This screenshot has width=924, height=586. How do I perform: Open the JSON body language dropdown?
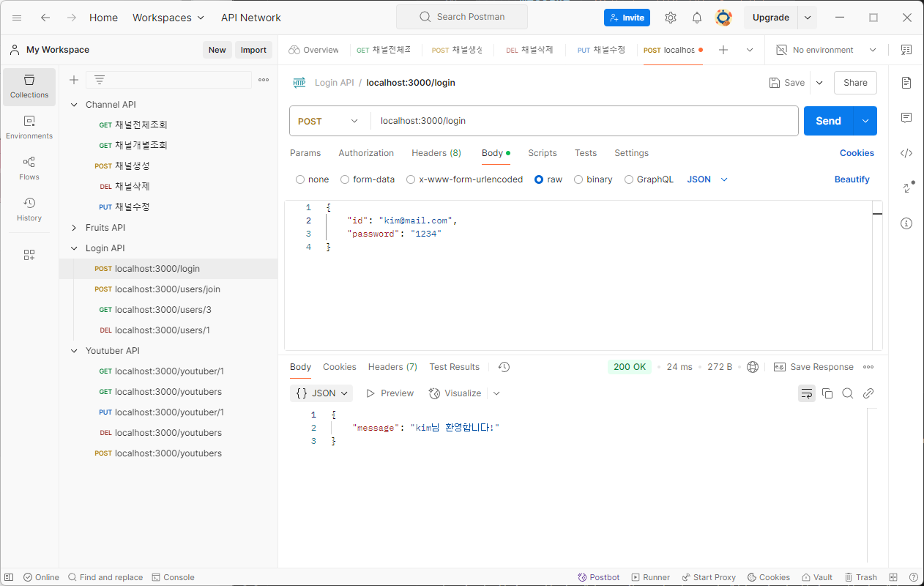click(x=707, y=179)
